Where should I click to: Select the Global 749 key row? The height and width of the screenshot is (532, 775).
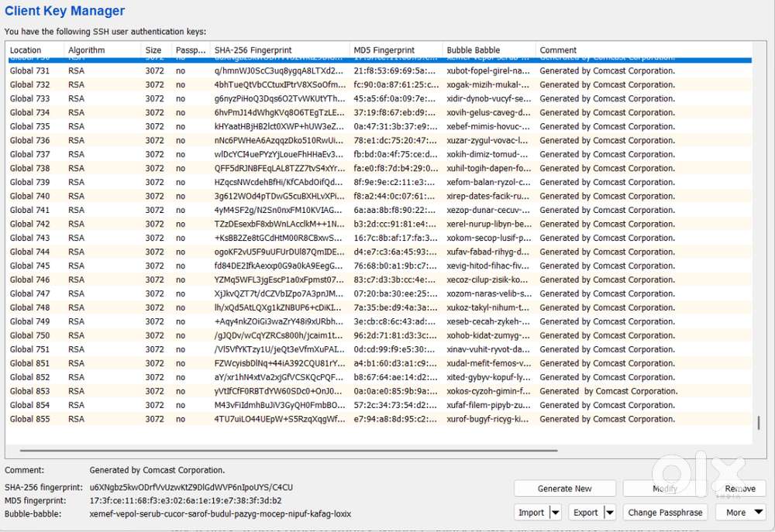click(x=379, y=321)
